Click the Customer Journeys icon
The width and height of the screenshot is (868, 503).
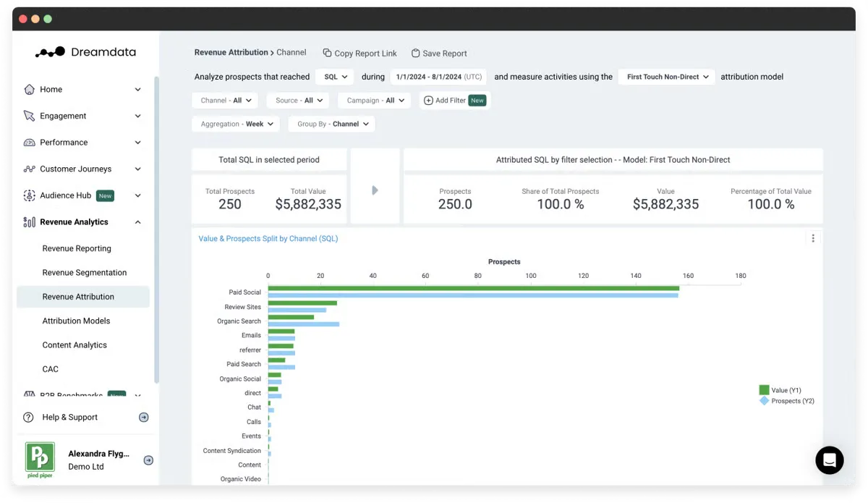[30, 169]
